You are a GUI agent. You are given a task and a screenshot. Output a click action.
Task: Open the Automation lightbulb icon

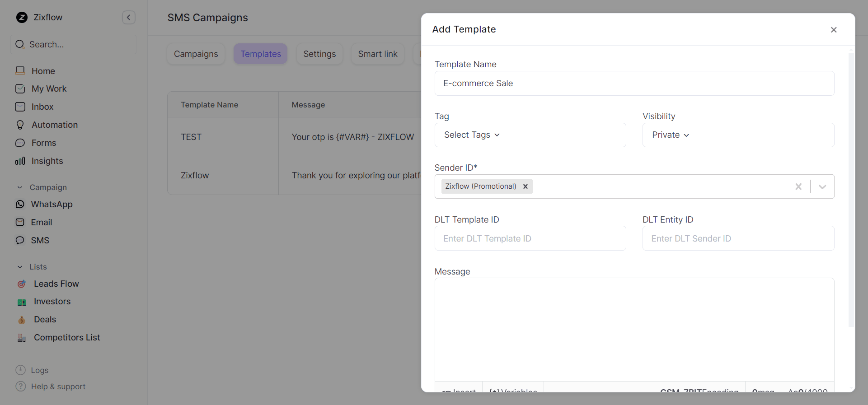tap(20, 125)
